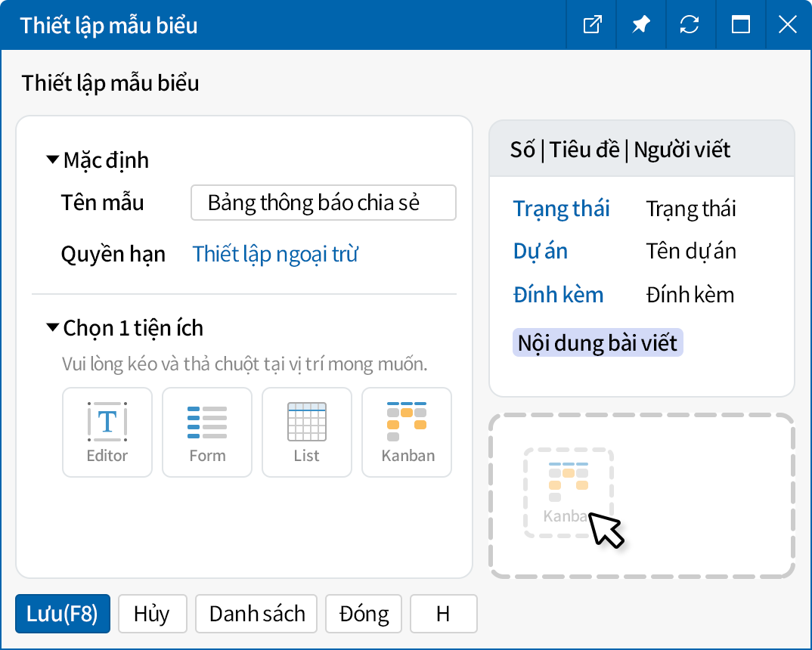The width and height of the screenshot is (812, 650).
Task: Pin the window with the pushpin icon
Action: 640,25
